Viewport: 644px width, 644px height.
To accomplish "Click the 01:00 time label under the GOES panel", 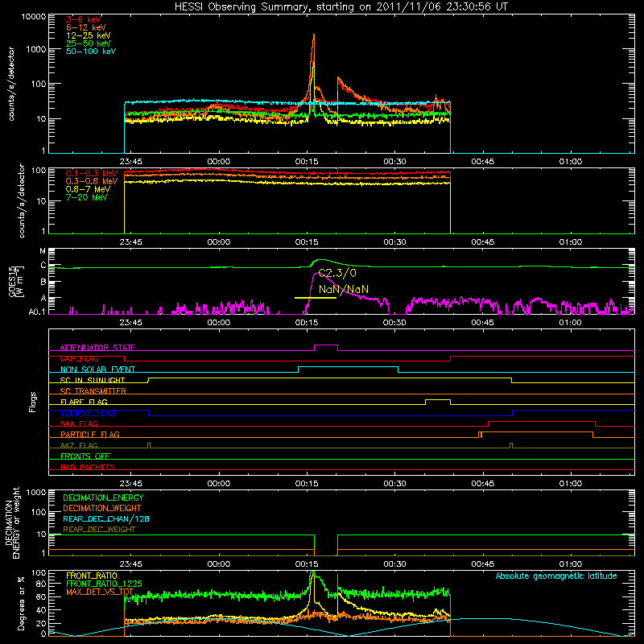I will click(x=571, y=323).
